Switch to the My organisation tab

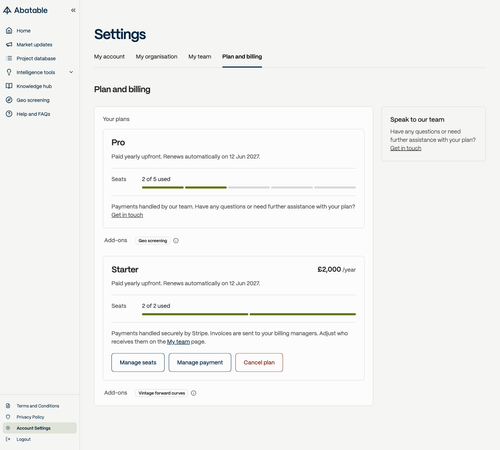point(156,57)
